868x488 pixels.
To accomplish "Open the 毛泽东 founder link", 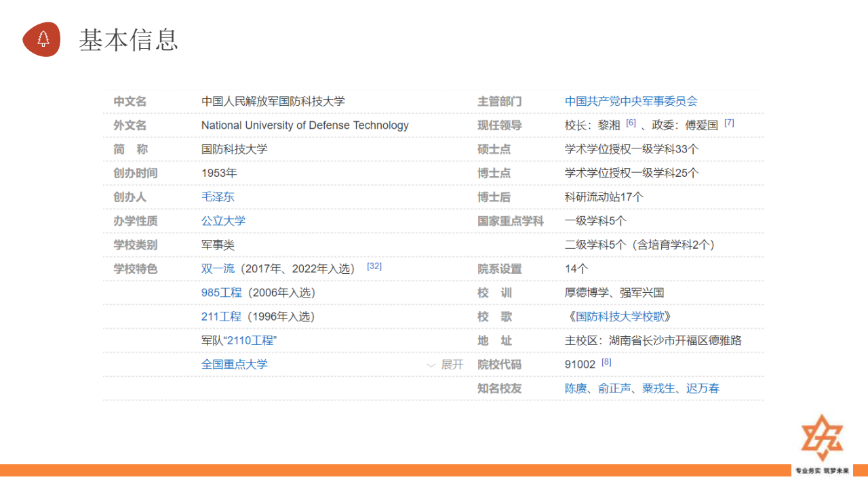I will [218, 197].
